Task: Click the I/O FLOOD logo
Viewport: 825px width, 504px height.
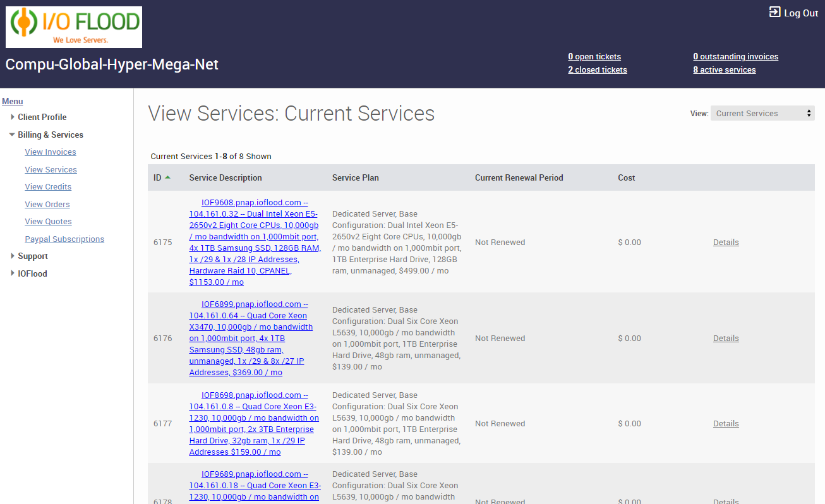Action: tap(73, 27)
